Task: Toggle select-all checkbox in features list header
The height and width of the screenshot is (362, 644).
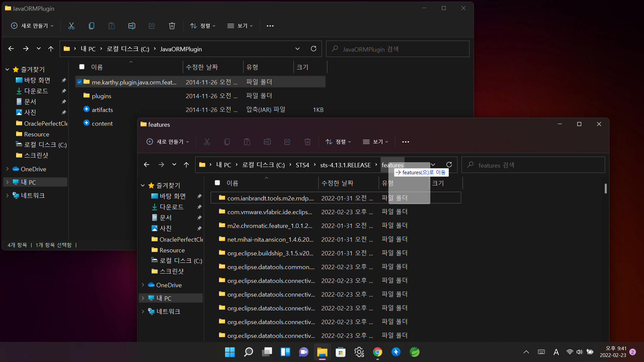Action: tap(217, 183)
